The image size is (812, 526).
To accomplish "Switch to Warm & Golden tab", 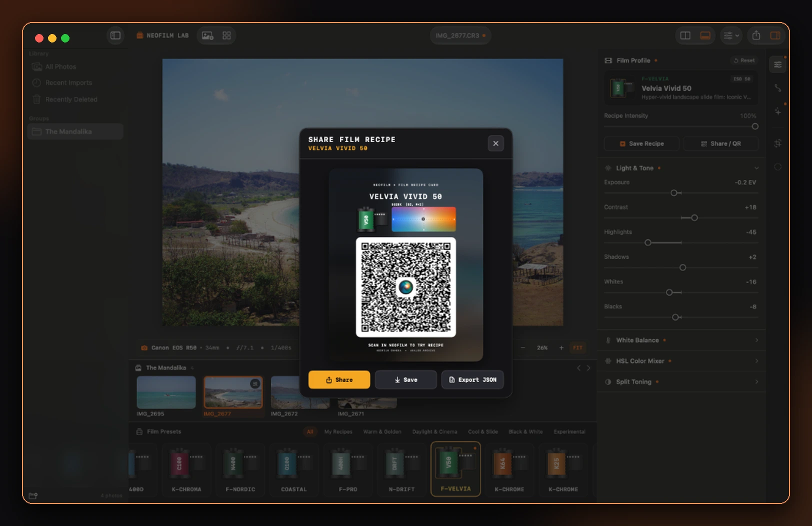I will click(382, 431).
